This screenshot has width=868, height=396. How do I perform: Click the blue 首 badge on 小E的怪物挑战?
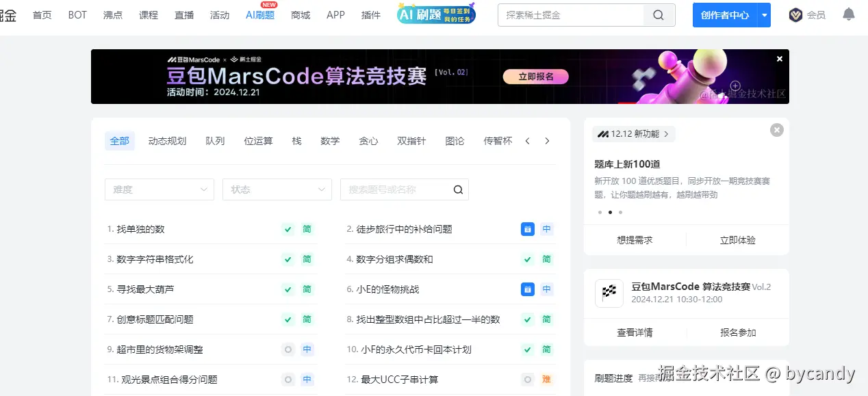(527, 289)
